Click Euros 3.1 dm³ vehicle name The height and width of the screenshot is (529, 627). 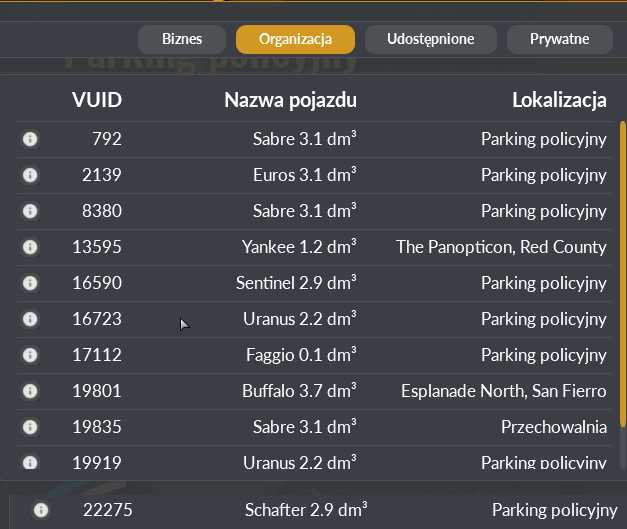click(x=304, y=175)
